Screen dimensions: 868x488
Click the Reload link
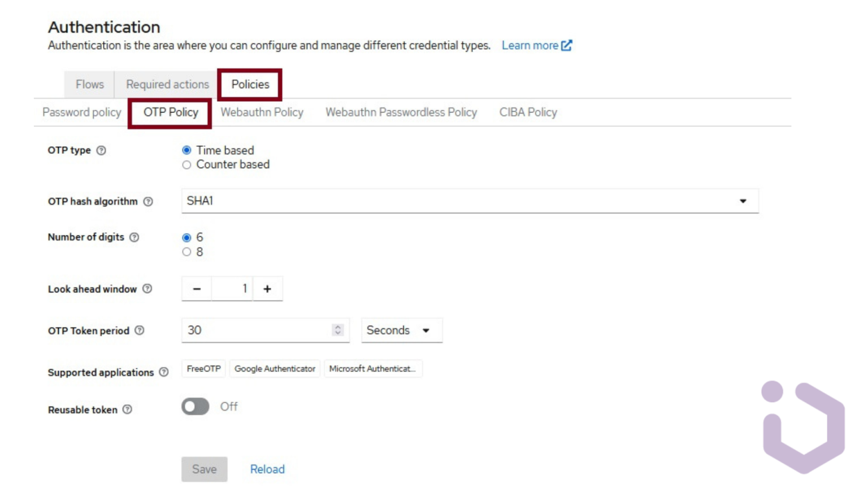click(267, 469)
